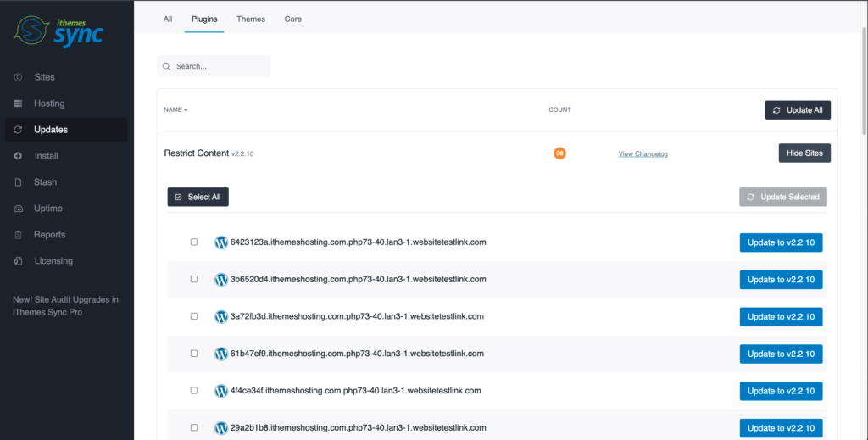Update 6423123a site to v2.2.10
This screenshot has height=440, width=868.
click(x=781, y=242)
